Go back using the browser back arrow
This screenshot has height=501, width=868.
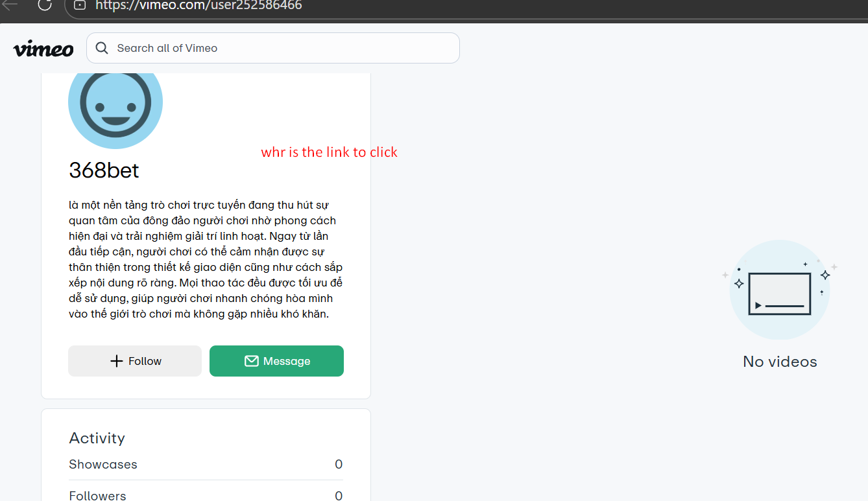[x=10, y=5]
